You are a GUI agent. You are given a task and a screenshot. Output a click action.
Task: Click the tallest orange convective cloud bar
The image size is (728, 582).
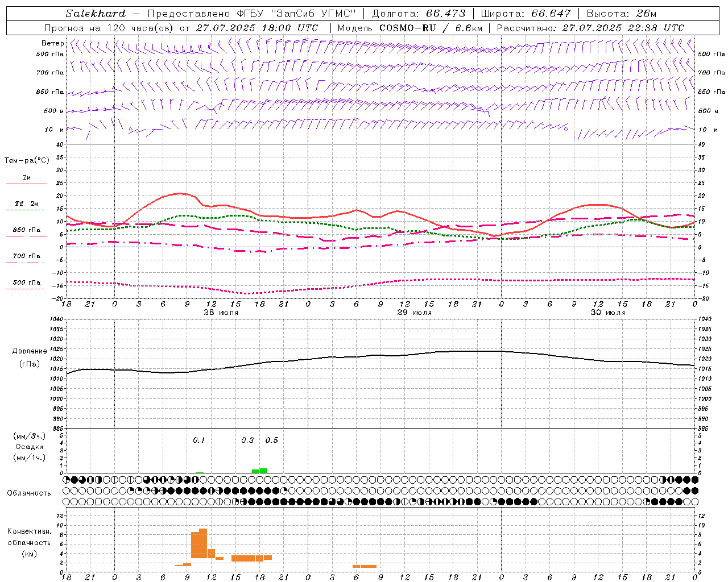(203, 543)
